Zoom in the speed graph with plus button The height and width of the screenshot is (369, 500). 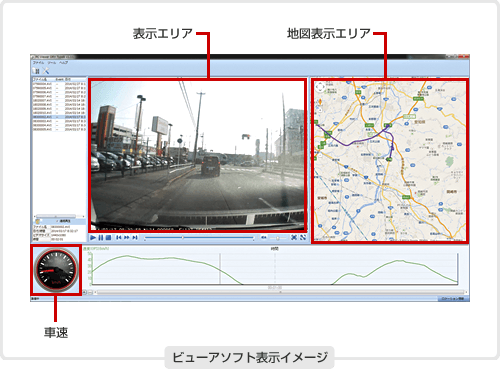click(x=85, y=292)
